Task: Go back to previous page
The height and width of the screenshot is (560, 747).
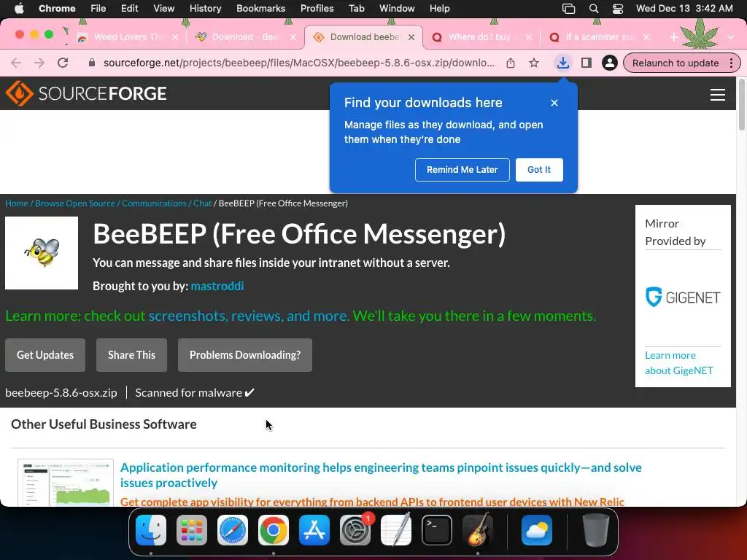Action: point(16,63)
